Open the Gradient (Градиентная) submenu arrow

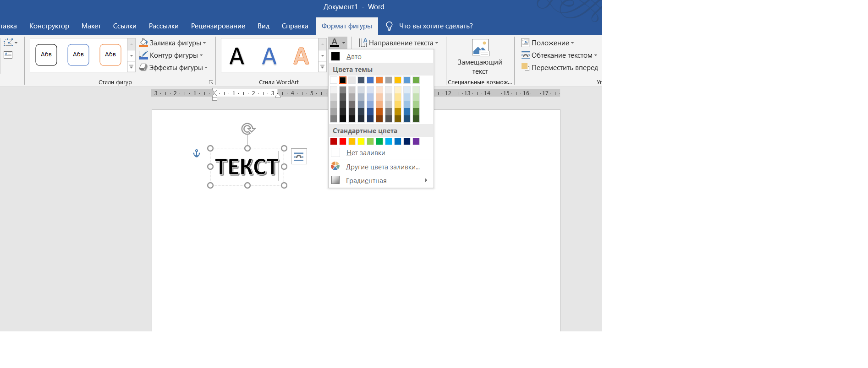(426, 180)
